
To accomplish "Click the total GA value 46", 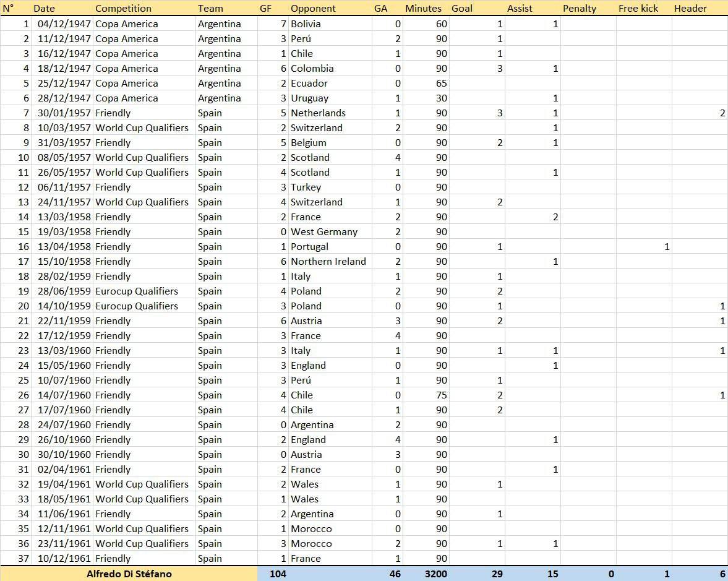I will [395, 574].
